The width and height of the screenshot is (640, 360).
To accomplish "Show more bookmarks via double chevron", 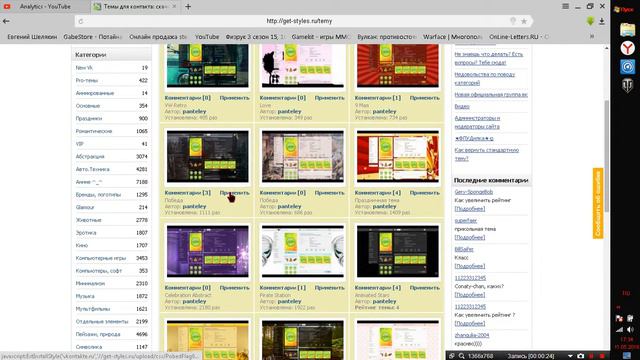I will (x=591, y=36).
